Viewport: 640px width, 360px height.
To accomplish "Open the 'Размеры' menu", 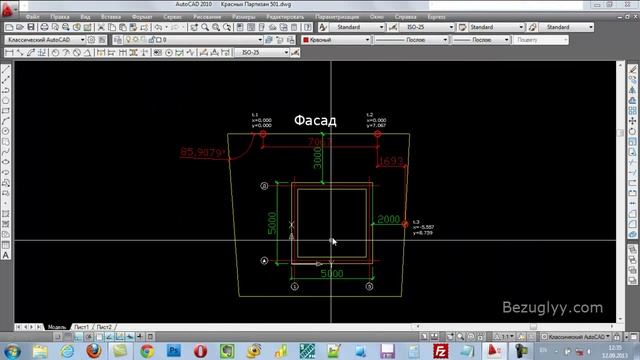I will [244, 17].
